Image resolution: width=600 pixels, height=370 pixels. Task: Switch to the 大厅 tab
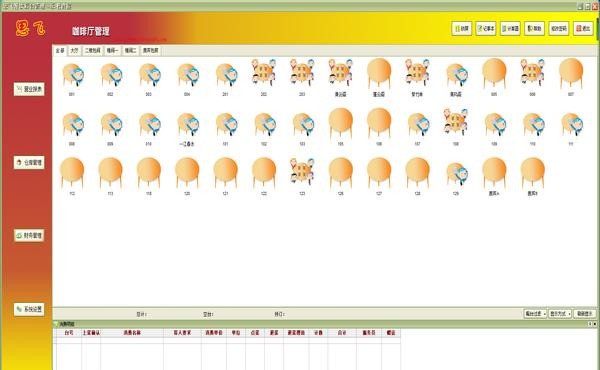click(74, 51)
